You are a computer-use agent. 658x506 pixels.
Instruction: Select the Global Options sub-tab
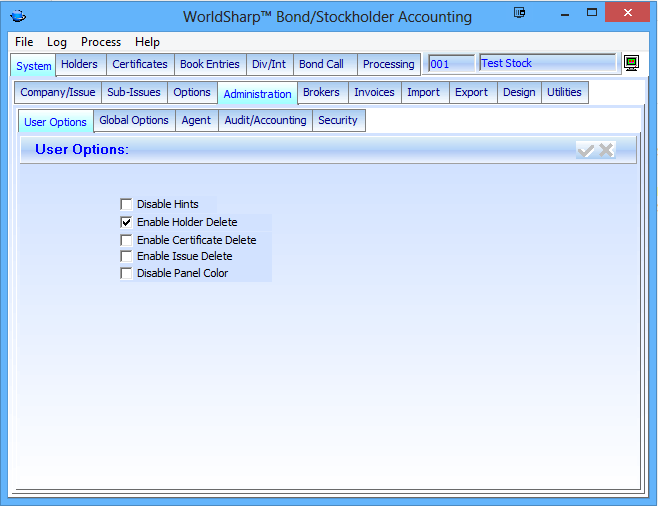point(134,120)
